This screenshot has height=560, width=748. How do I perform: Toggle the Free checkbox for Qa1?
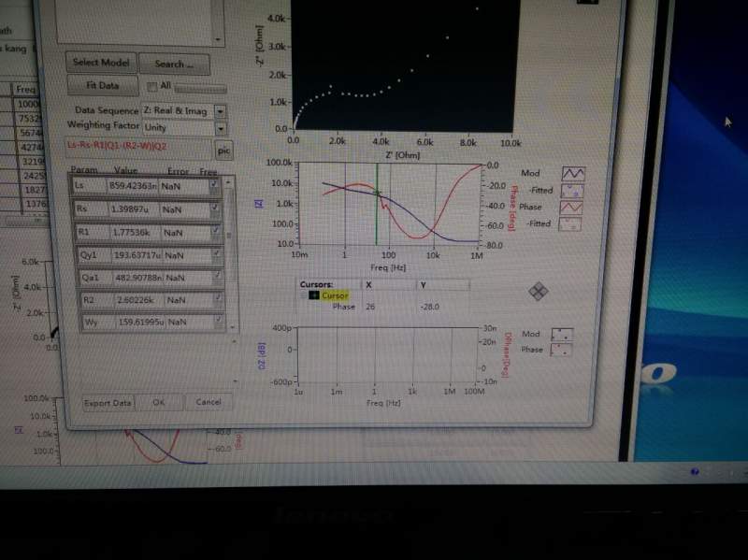(x=218, y=276)
